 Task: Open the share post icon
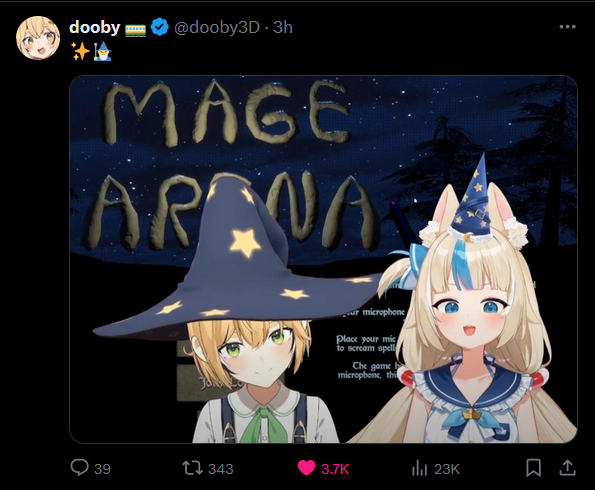[567, 468]
